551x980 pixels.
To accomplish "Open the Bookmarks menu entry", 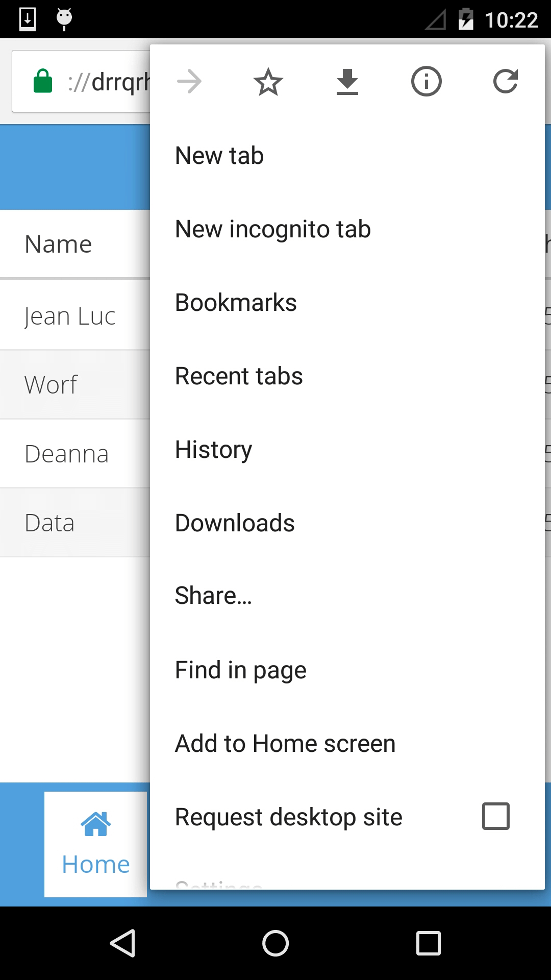I will (x=347, y=303).
